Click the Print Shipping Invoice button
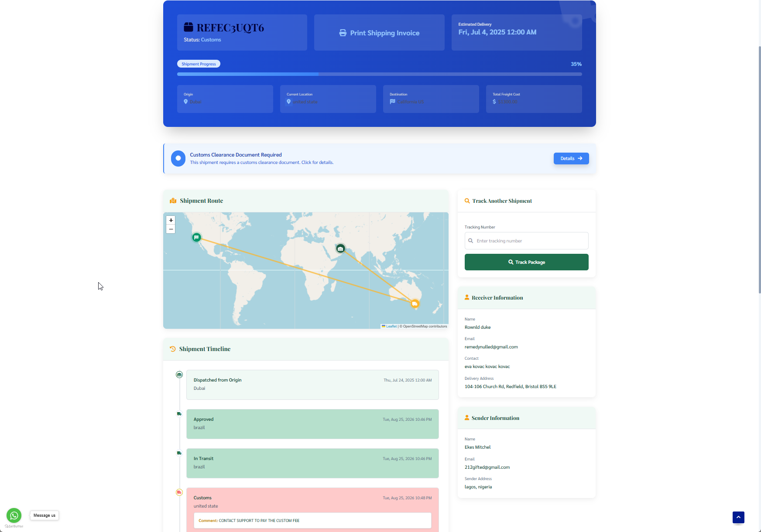Viewport: 761px width, 532px height. coord(379,33)
